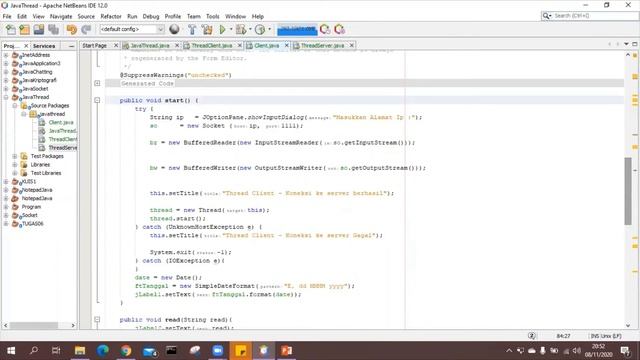The width and height of the screenshot is (640, 360).
Task: Open PowerPoint from the taskbar
Action: [x=287, y=351]
